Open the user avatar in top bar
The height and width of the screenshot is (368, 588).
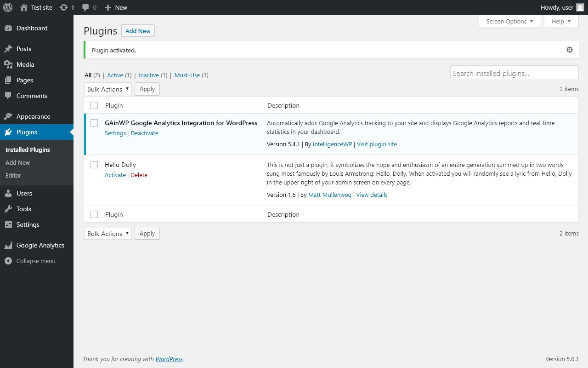coord(580,7)
